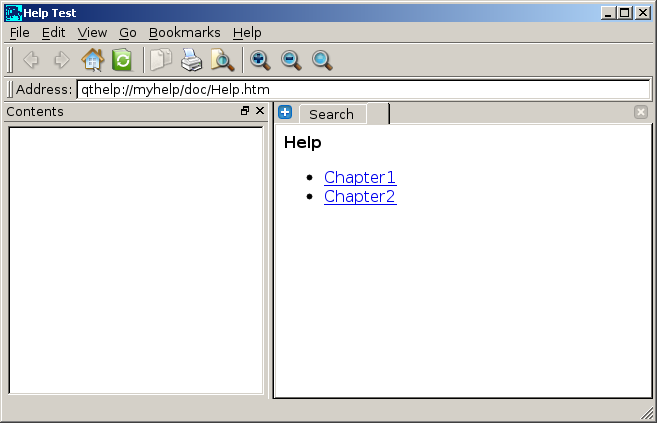Click the Print printer icon
This screenshot has width=657, height=423.
click(x=192, y=60)
